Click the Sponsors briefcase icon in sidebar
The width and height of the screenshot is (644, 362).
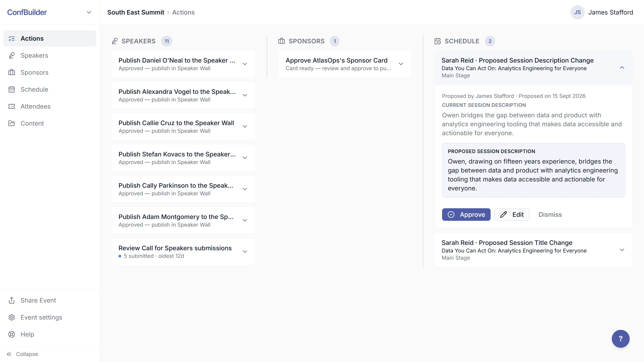tap(11, 72)
